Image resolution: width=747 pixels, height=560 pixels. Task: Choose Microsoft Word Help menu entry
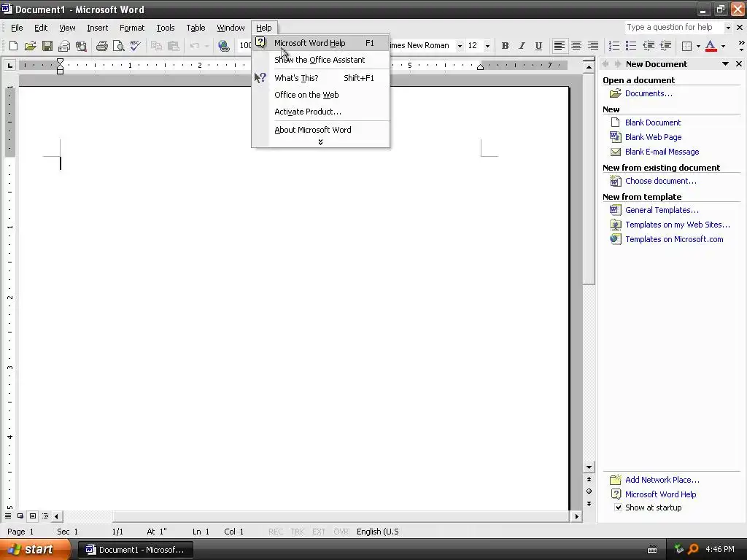tap(321, 43)
